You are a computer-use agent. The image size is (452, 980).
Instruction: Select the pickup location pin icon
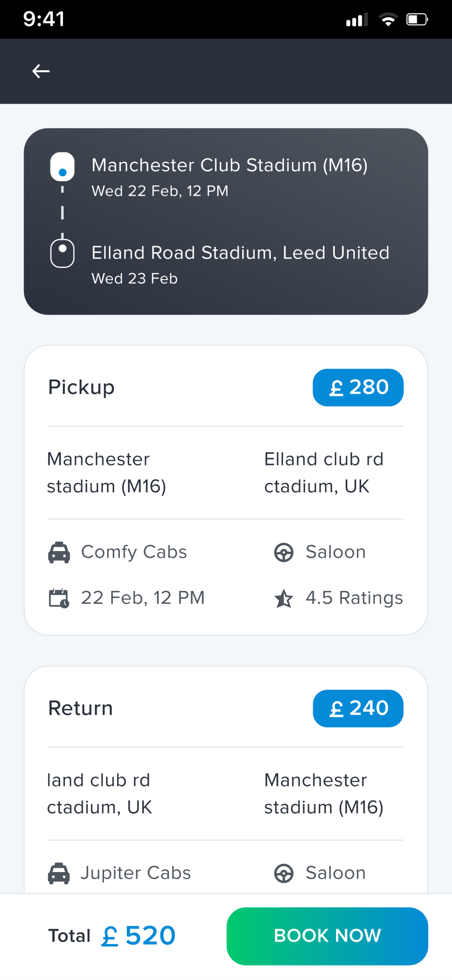pyautogui.click(x=62, y=166)
